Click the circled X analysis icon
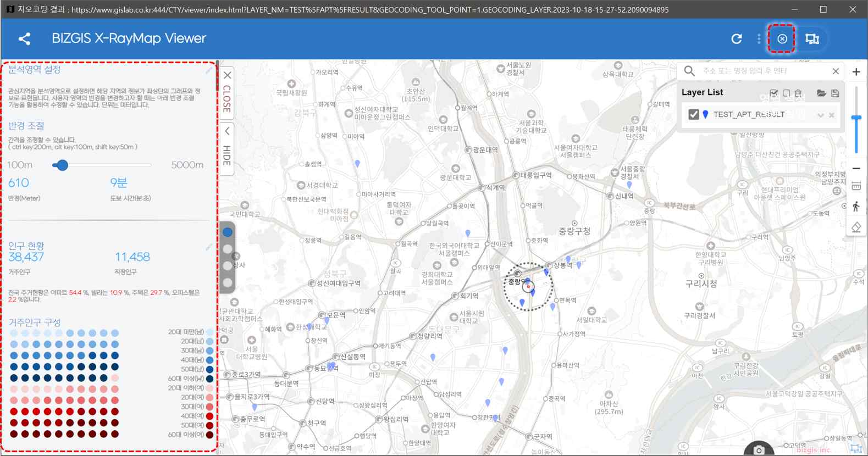 [x=782, y=38]
